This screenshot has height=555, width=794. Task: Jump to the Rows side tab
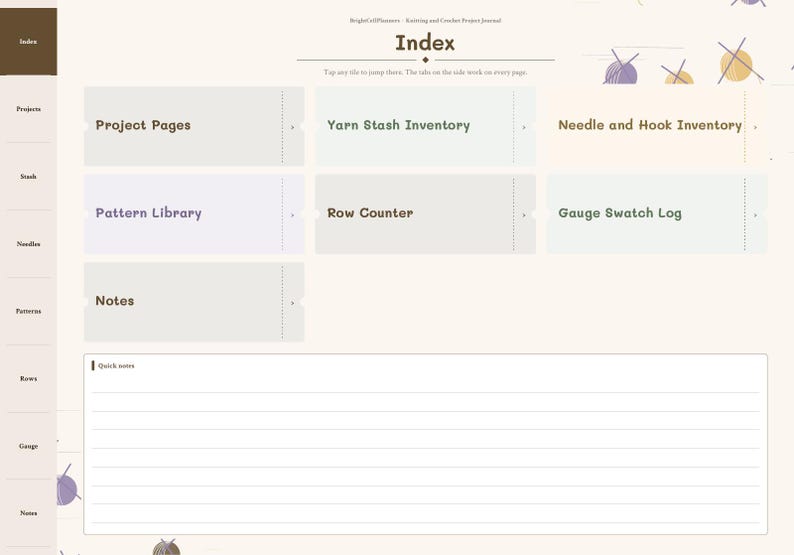[28, 378]
